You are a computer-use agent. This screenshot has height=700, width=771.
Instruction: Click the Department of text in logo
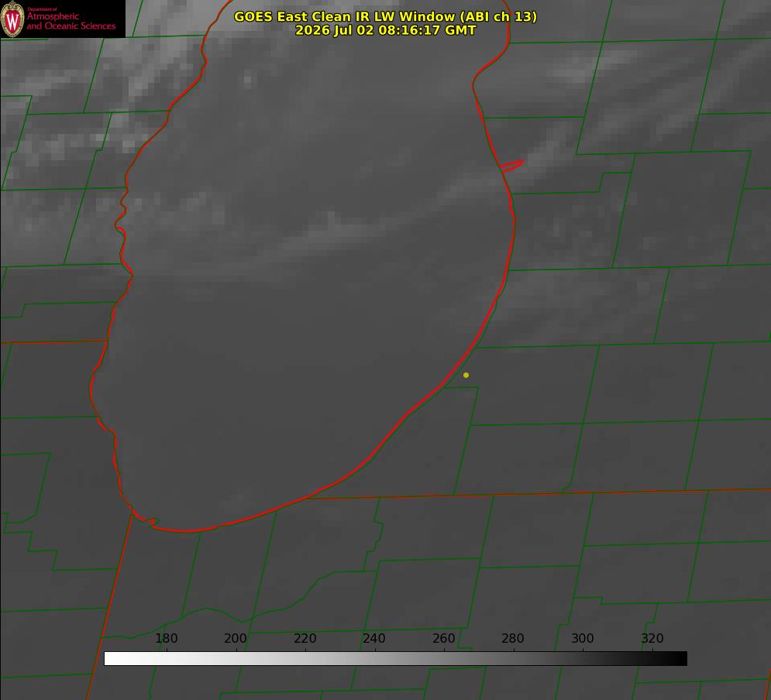43,9
